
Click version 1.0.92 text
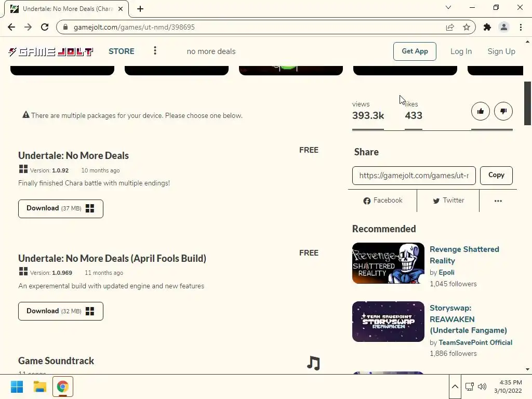click(x=49, y=170)
